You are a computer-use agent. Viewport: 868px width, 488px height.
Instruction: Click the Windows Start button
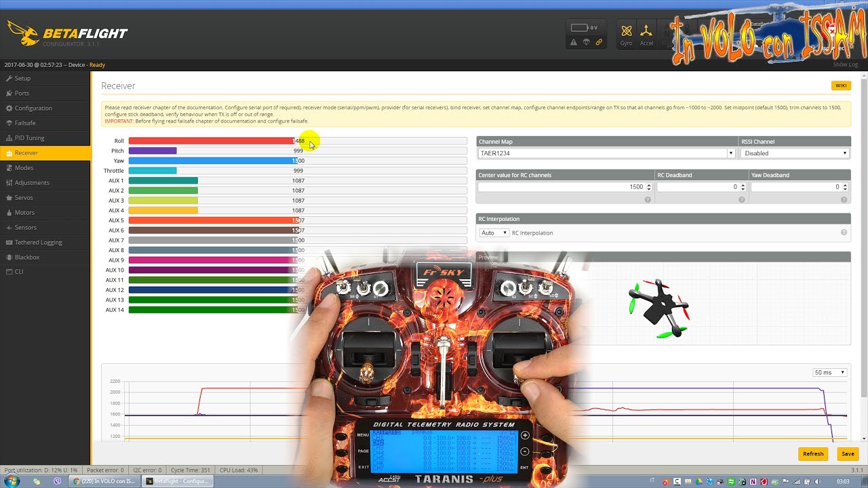pyautogui.click(x=11, y=481)
